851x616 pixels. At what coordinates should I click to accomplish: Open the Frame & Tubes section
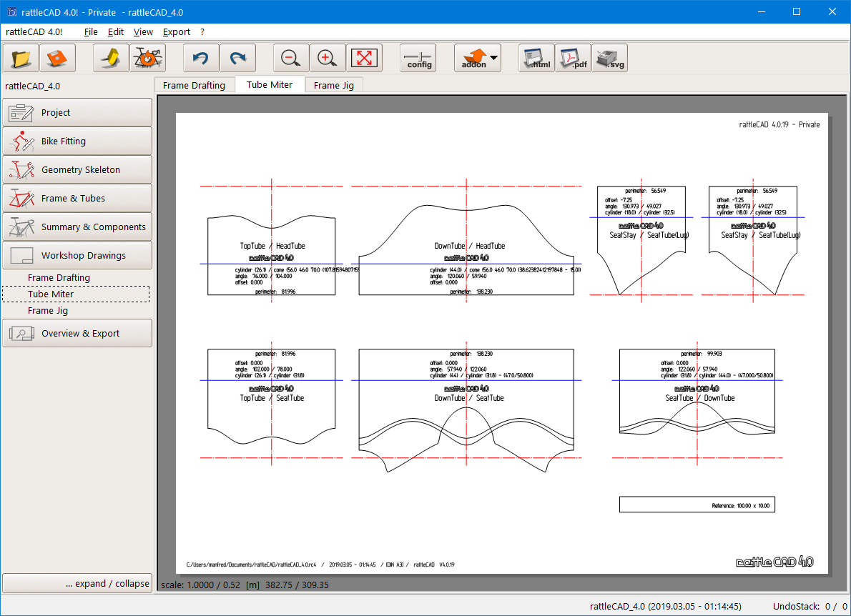tap(77, 199)
